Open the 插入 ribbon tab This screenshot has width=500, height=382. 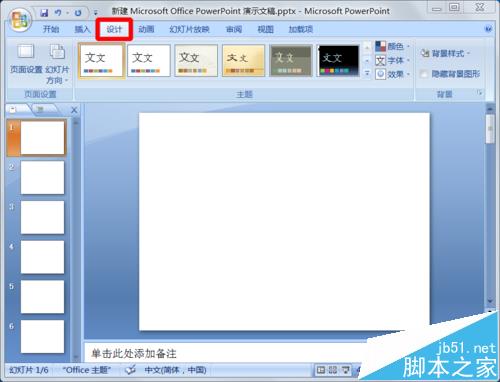[x=82, y=29]
